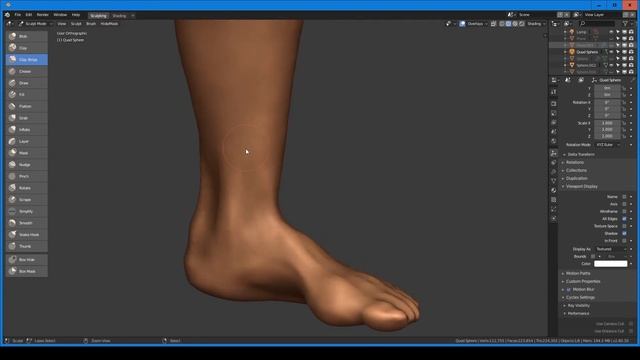Toggle the Bounds checkbox

click(593, 256)
